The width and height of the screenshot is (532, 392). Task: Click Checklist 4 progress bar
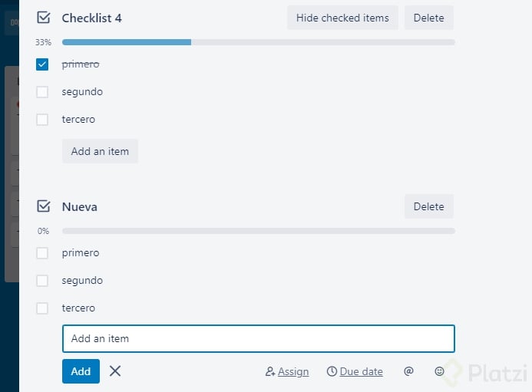click(x=258, y=42)
